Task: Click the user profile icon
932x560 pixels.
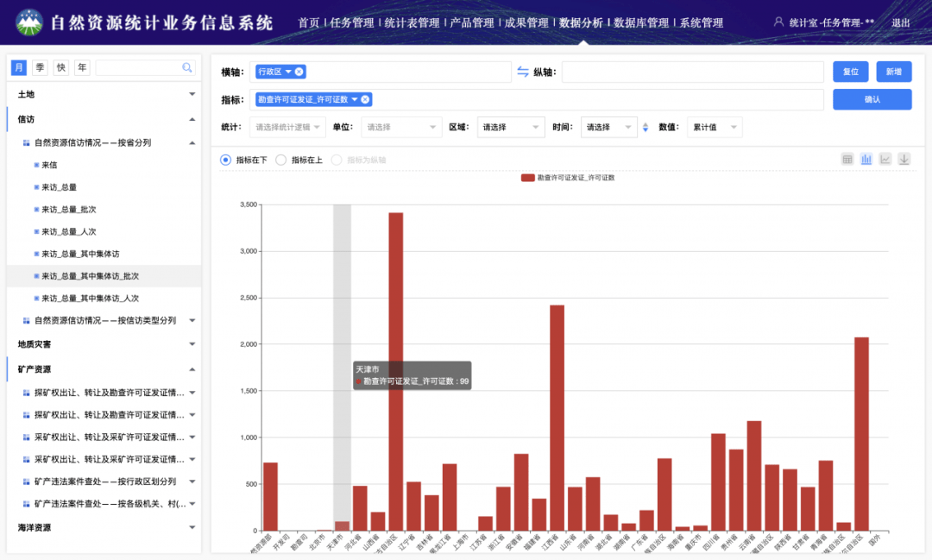Action: 778,22
